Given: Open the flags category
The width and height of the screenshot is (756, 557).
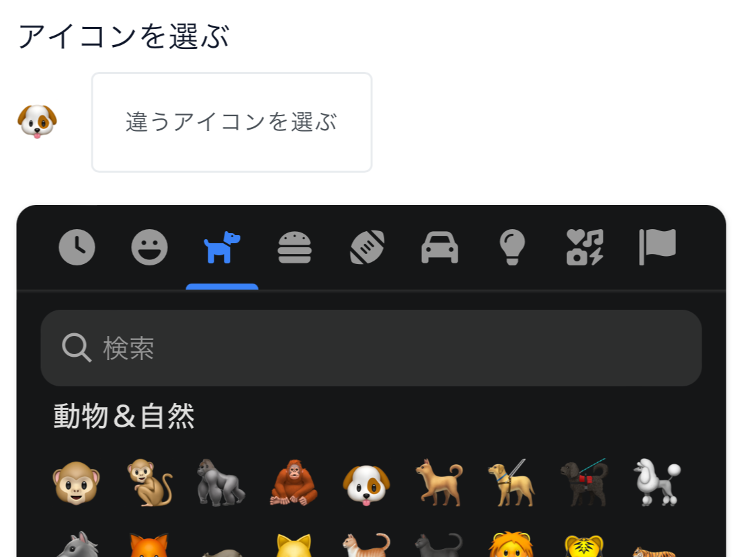Looking at the screenshot, I should point(657,247).
